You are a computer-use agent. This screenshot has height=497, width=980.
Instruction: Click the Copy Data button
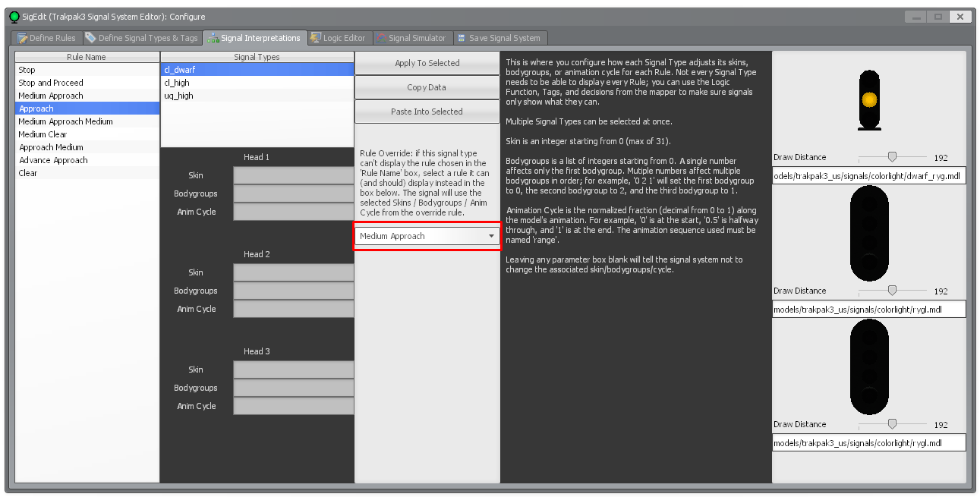(427, 87)
